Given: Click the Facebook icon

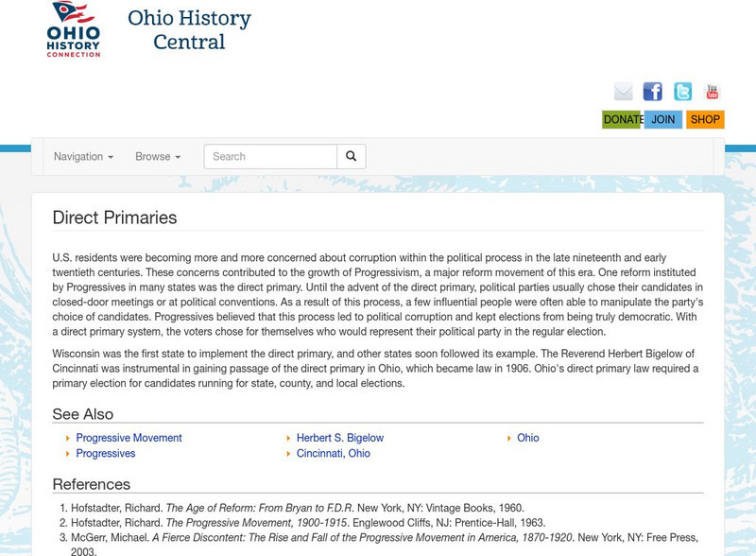Looking at the screenshot, I should click(x=652, y=92).
